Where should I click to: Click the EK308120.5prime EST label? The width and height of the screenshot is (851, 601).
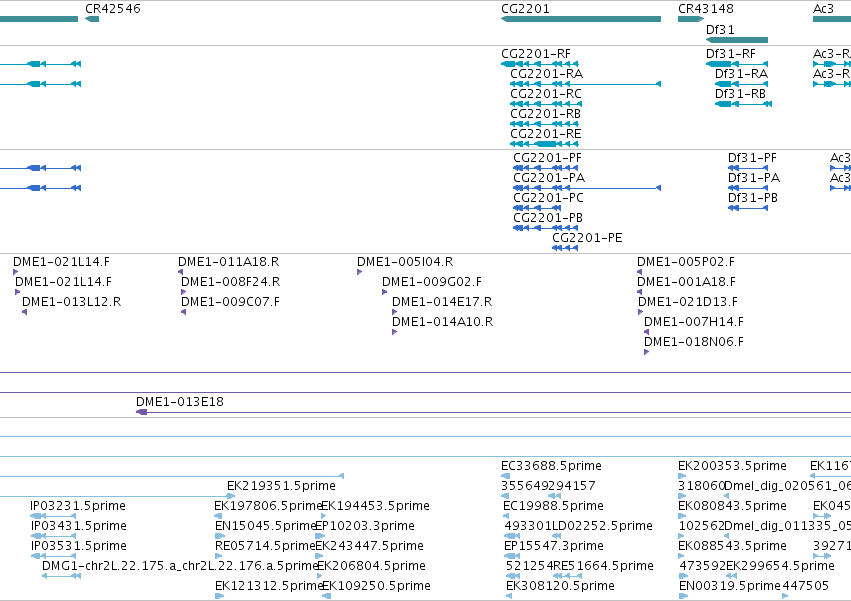(560, 586)
